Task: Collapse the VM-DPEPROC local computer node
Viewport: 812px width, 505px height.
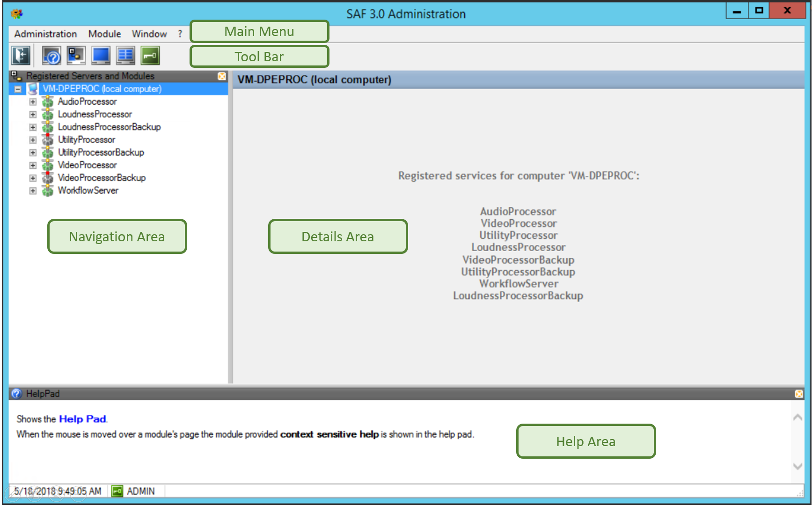Action: click(x=18, y=89)
